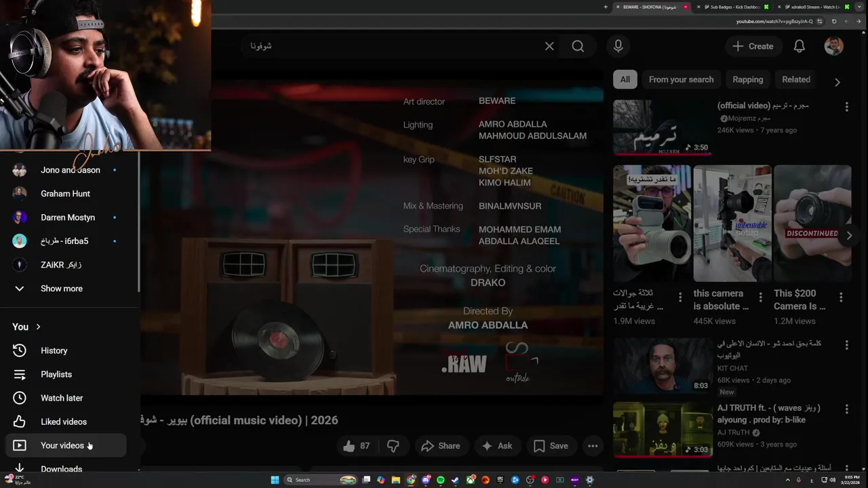Open the browser tab search dropdown

(859, 7)
